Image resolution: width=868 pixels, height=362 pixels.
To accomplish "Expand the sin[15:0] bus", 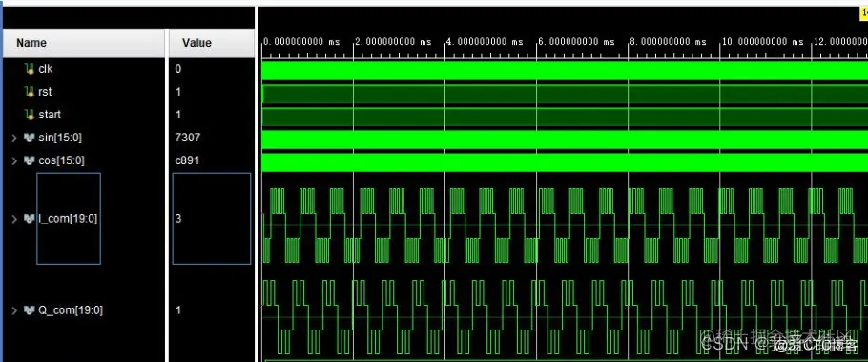I will tap(15, 138).
